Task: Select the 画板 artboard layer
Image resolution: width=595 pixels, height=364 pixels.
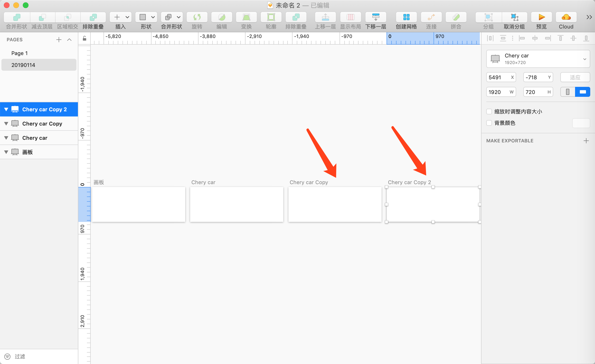Action: pos(28,152)
